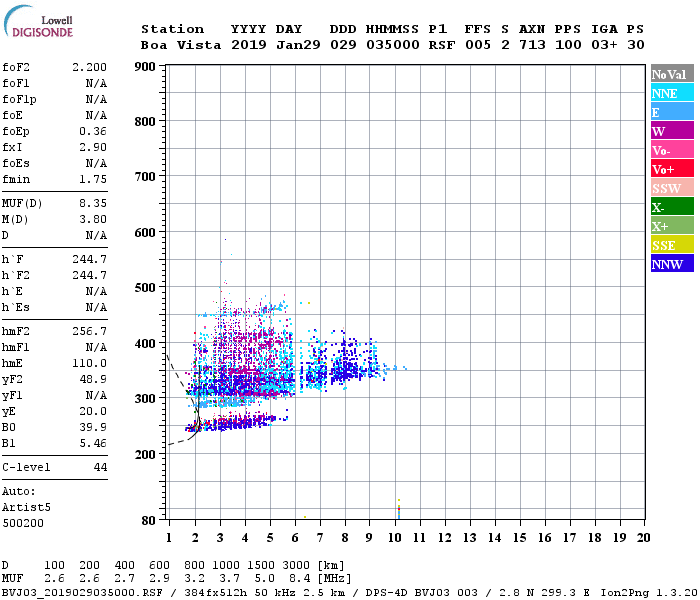Select the SSW legend swatch
Viewport: 700px width, 600px height.
pos(672,188)
